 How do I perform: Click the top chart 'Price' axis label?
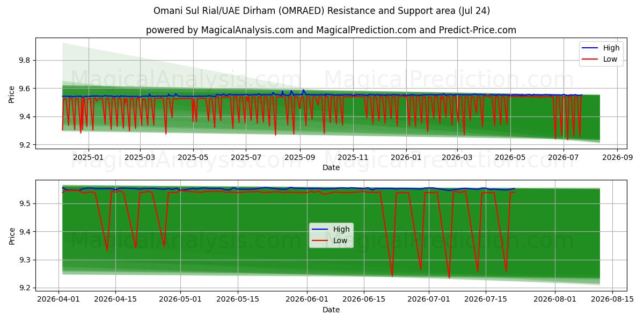tap(12, 93)
